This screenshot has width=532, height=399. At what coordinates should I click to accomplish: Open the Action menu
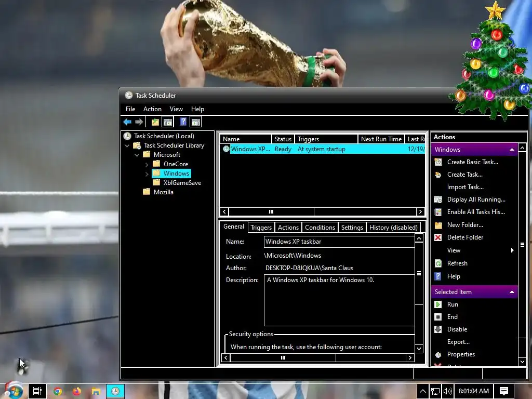coord(152,109)
